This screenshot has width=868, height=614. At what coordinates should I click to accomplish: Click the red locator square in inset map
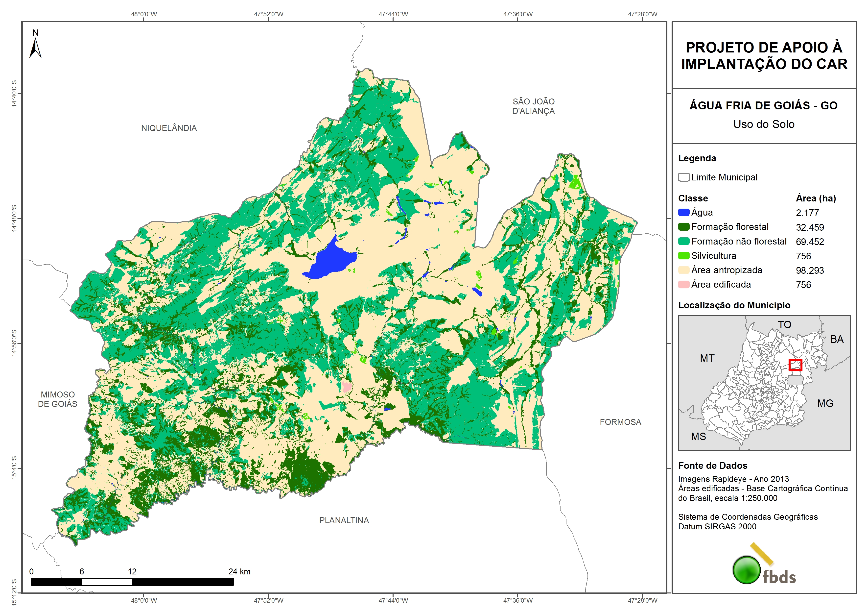pos(795,365)
